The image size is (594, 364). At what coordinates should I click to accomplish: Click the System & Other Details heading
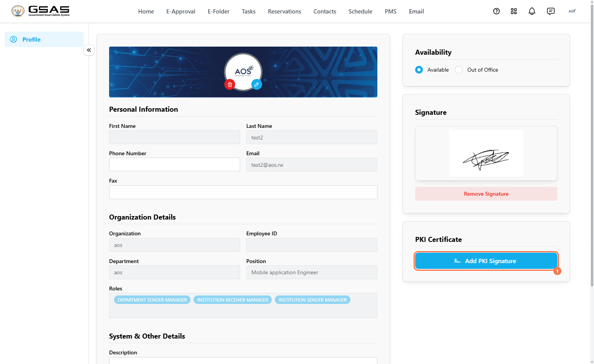(147, 336)
